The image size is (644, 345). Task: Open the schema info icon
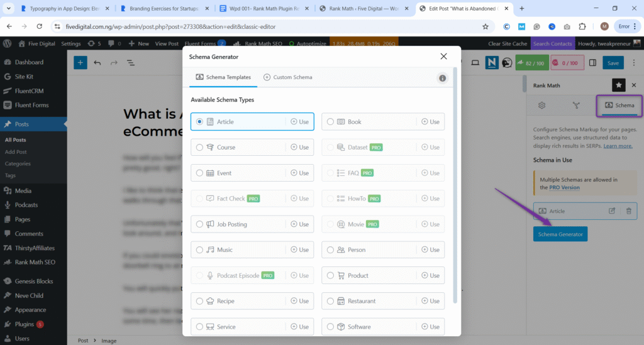[442, 78]
